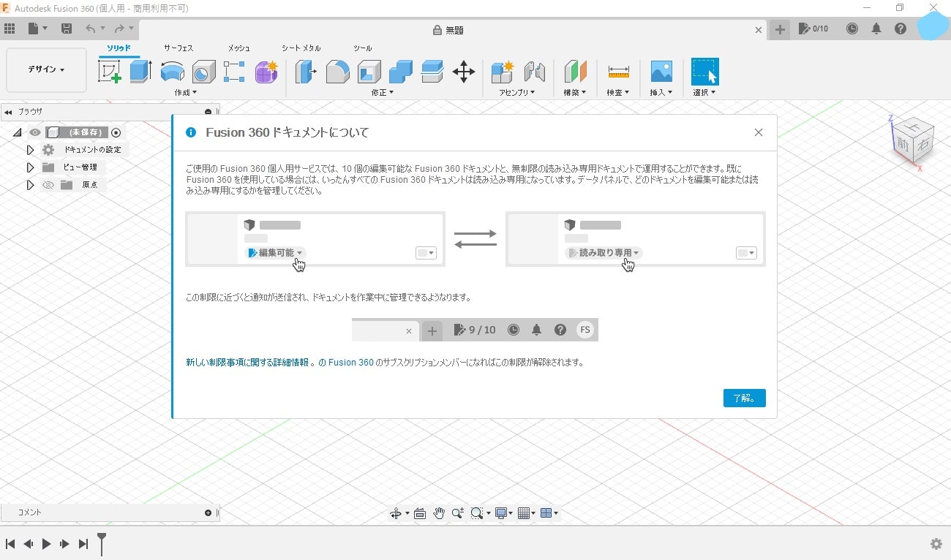This screenshot has width=951, height=560.
Task: Open the 0/10 editable documents indicator
Action: point(813,29)
